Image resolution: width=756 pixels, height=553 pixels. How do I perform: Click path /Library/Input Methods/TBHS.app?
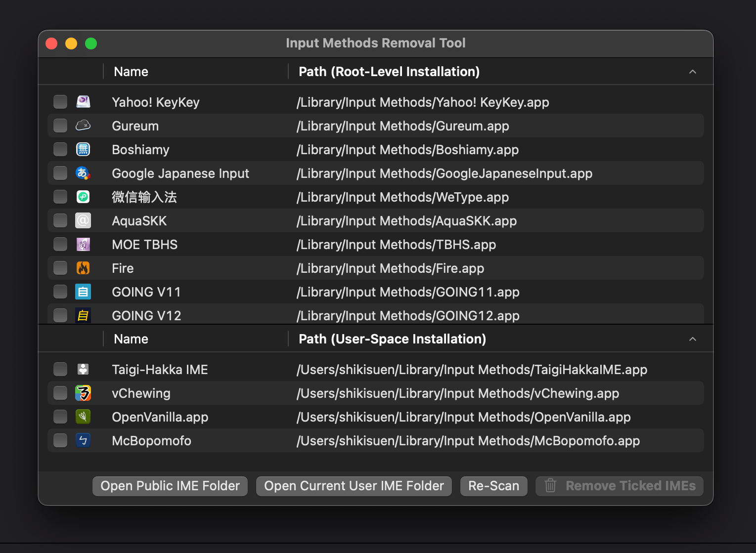point(396,245)
